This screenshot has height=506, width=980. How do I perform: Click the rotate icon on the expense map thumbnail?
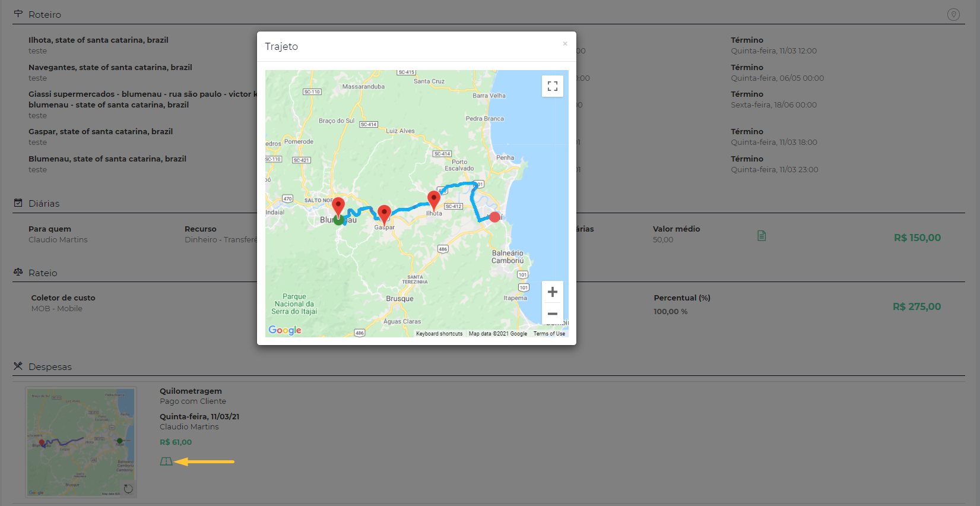coord(128,489)
